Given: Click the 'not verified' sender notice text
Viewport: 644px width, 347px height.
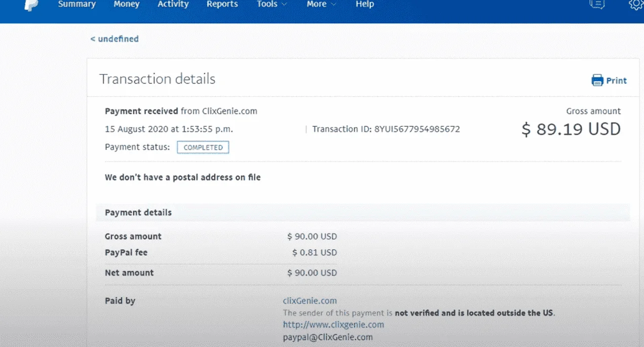Looking at the screenshot, I should click(x=419, y=313).
